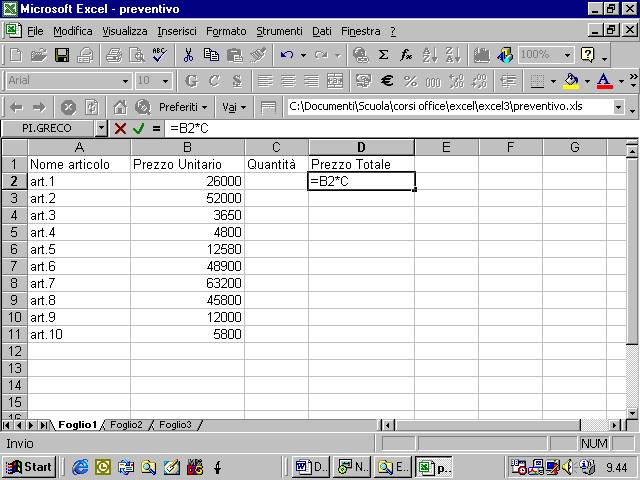This screenshot has width=640, height=480.
Task: Select cell B7 with value 48900
Action: click(x=187, y=266)
